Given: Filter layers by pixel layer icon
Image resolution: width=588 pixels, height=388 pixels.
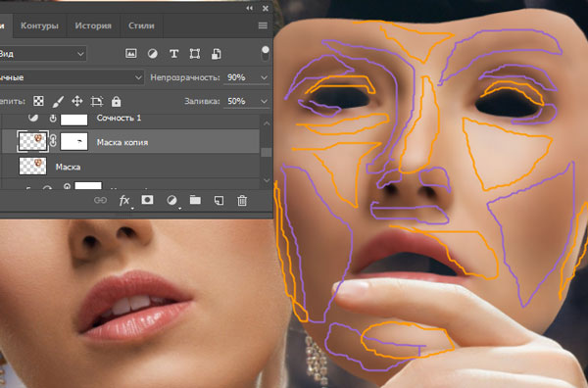Looking at the screenshot, I should point(131,54).
